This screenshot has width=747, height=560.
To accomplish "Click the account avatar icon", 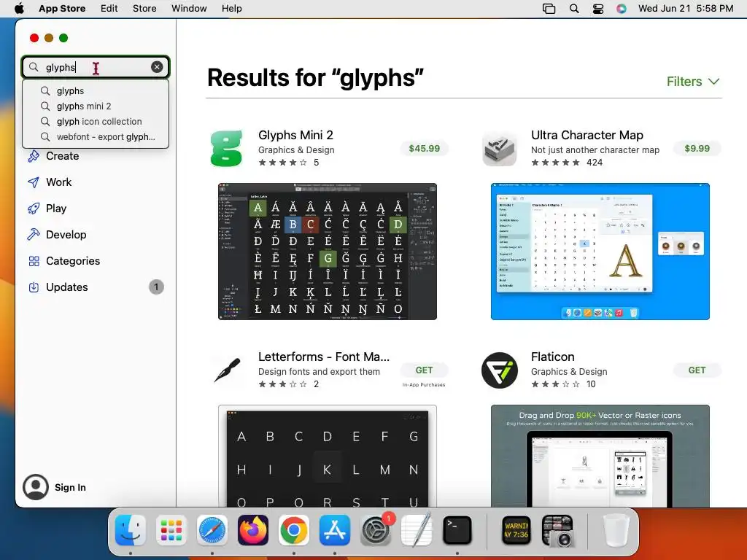I will coord(36,487).
